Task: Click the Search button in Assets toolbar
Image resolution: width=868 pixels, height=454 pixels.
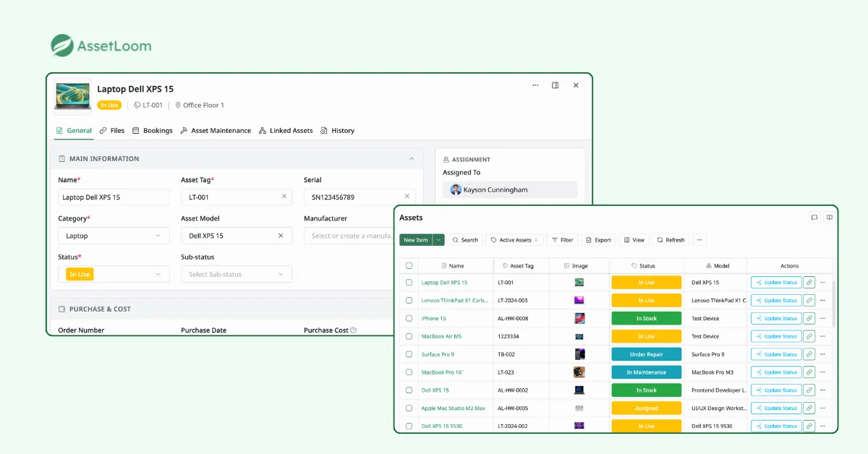Action: click(x=465, y=240)
